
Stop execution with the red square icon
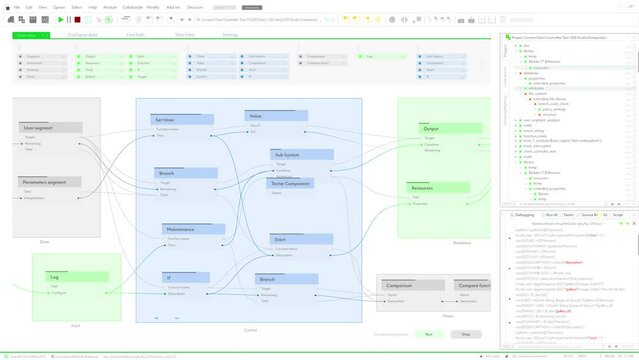[77, 20]
